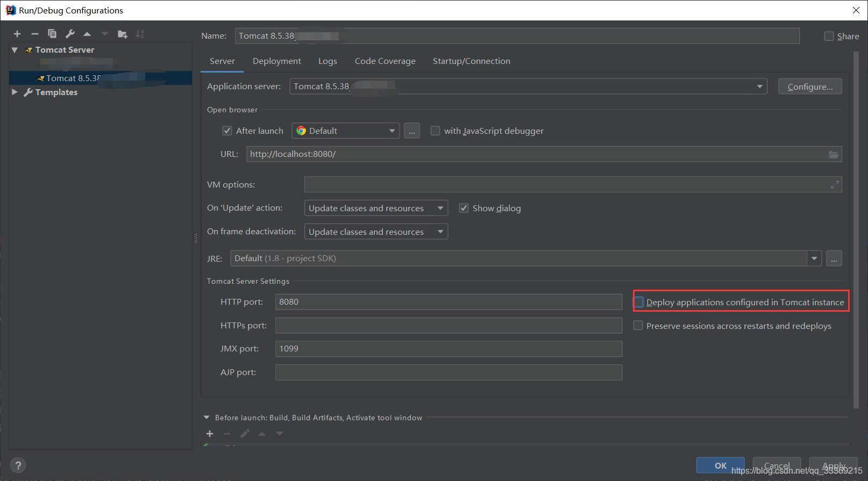868x481 pixels.
Task: Move before-launch task up arrow
Action: 262,434
